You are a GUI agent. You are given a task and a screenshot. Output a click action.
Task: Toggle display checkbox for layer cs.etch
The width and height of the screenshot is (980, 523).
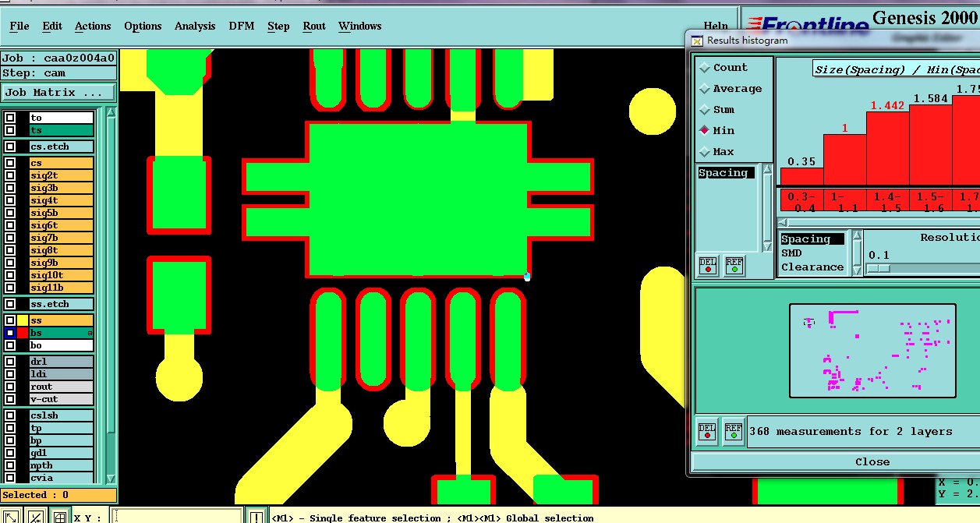coord(10,147)
